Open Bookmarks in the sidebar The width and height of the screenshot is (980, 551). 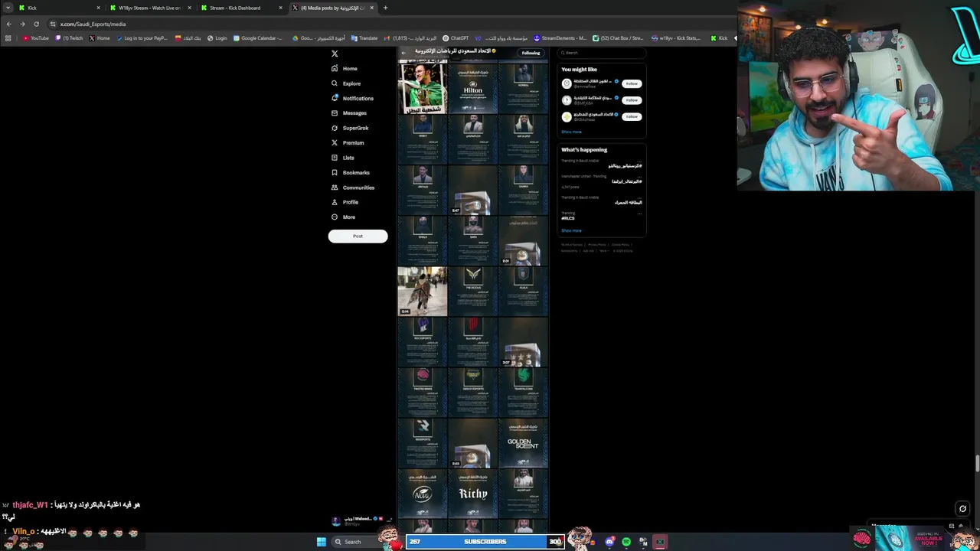[350, 172]
